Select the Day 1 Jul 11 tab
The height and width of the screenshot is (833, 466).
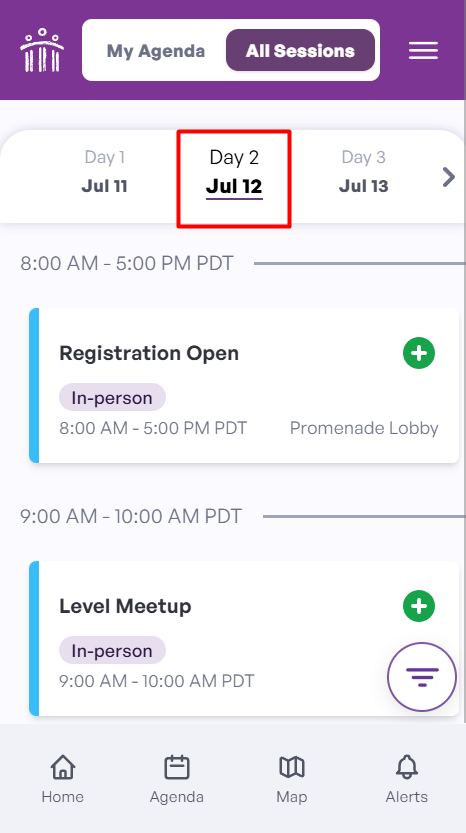tap(104, 172)
